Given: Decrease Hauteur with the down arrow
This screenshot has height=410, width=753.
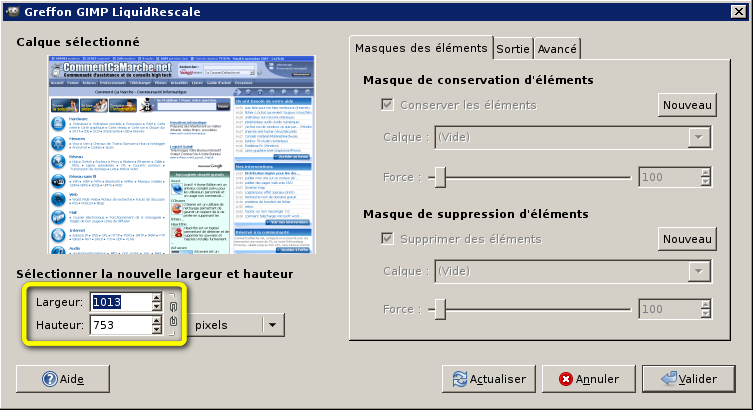Looking at the screenshot, I should (x=156, y=331).
